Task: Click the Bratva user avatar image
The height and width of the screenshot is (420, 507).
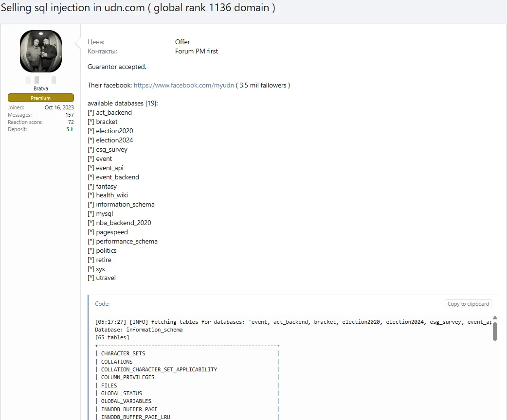Action: [41, 51]
